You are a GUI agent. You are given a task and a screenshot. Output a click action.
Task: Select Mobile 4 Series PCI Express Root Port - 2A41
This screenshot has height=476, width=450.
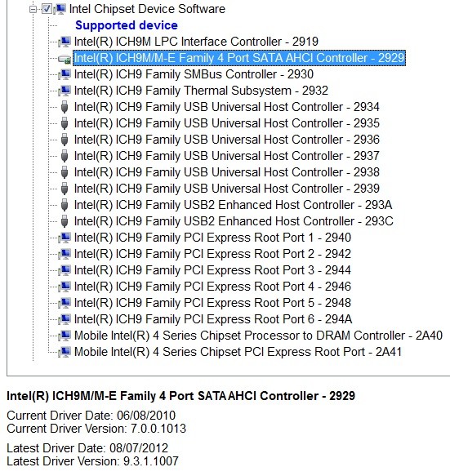click(238, 352)
